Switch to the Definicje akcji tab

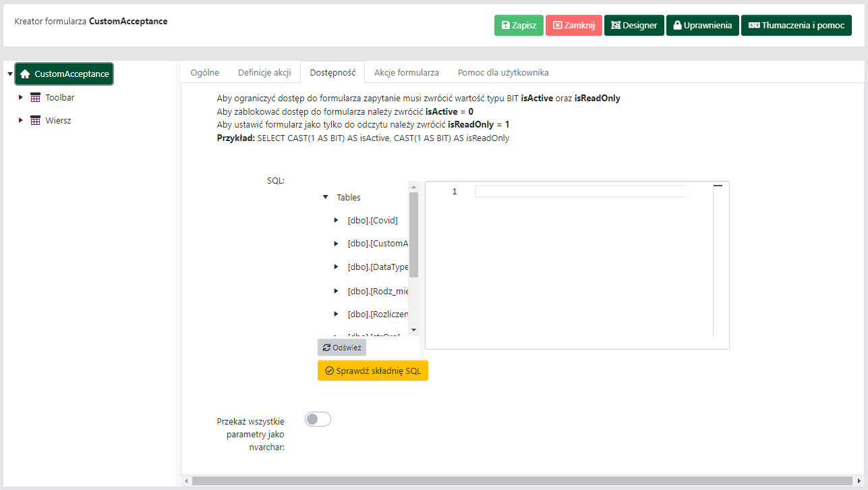(x=264, y=72)
